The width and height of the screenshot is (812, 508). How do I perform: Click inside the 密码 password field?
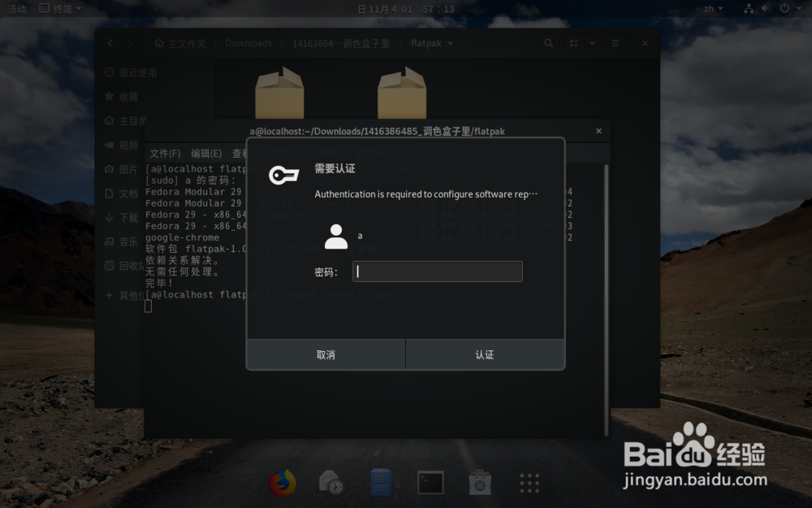437,271
